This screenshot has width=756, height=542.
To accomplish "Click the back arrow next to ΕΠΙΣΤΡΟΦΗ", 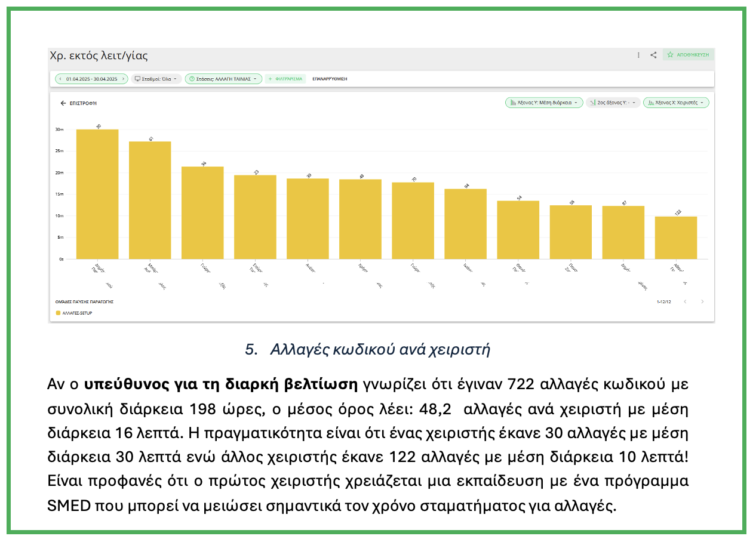I will 63,103.
